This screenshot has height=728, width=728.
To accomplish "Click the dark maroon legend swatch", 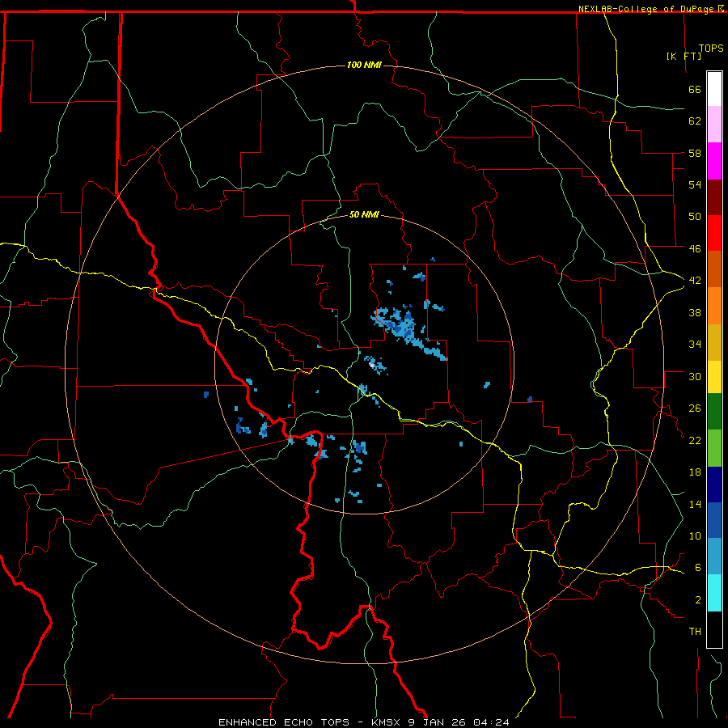I will [x=714, y=197].
